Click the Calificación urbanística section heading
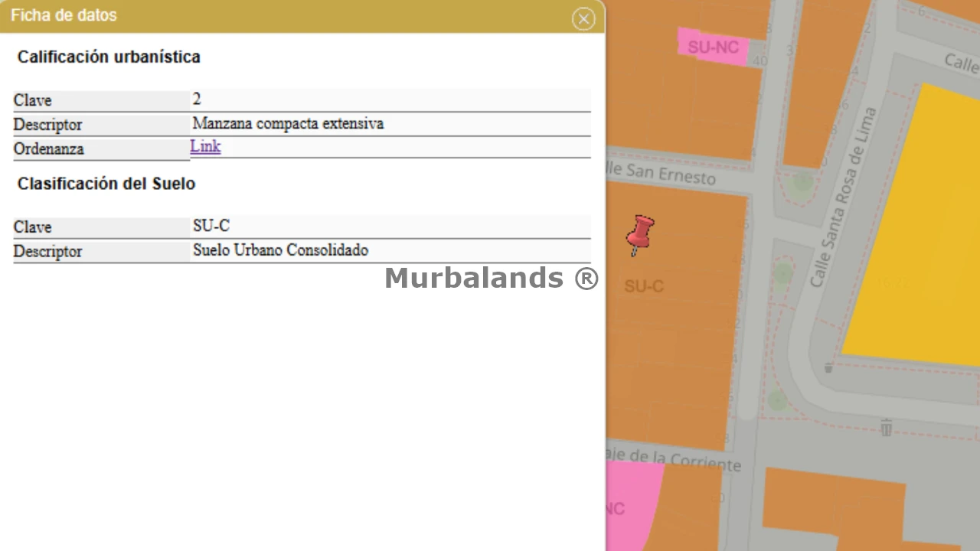 coord(109,57)
